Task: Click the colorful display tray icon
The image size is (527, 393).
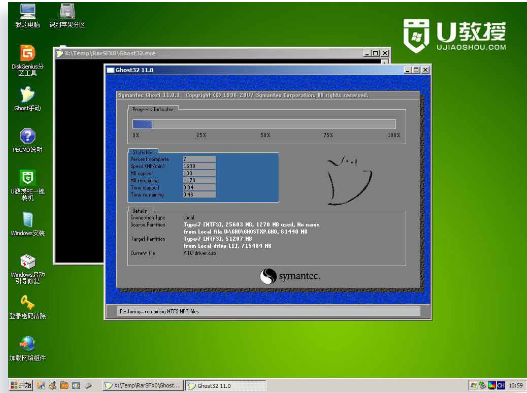Action: [492, 385]
